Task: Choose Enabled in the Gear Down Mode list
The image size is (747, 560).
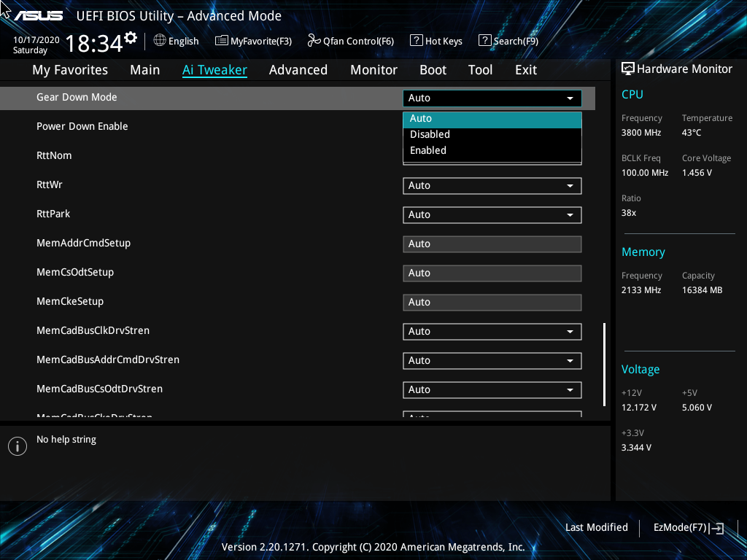Action: 492,150
